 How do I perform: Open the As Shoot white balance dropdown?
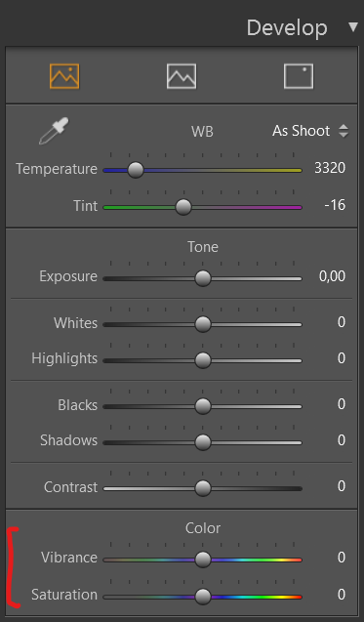coord(310,131)
